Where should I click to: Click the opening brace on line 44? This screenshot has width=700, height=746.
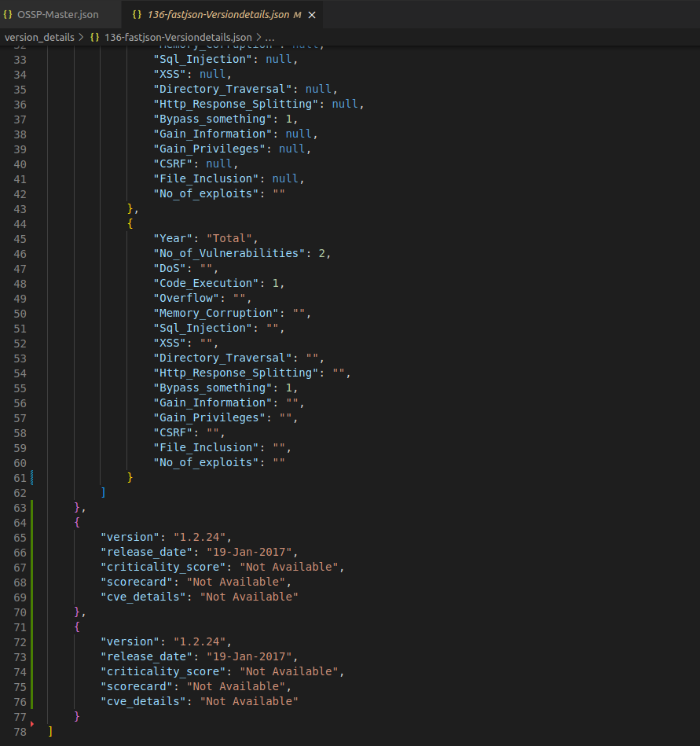pos(130,223)
